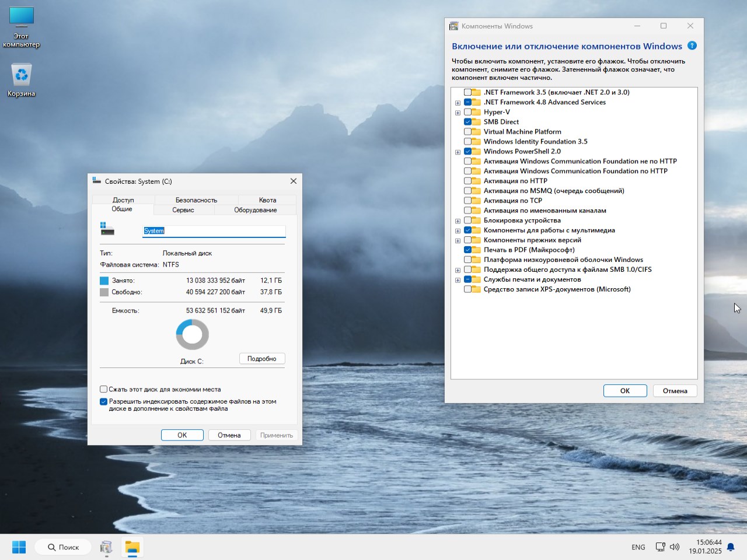
Task: Expand the Device Lockdown (Блокировка устройства) node
Action: click(x=458, y=221)
